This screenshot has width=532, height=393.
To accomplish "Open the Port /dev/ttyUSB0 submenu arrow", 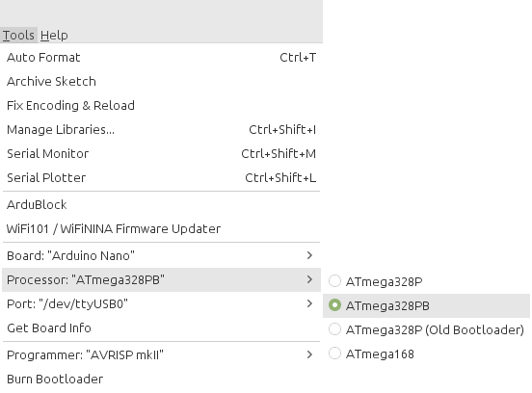I will coord(309,303).
